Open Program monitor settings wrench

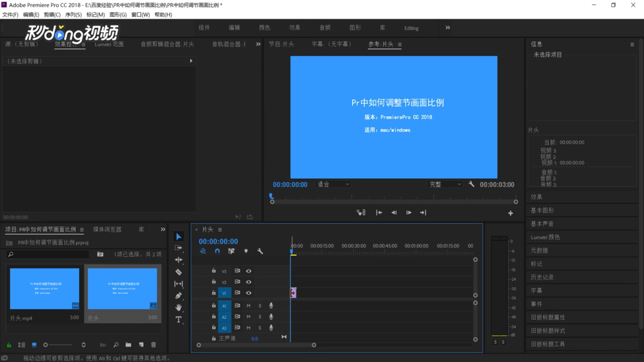(x=471, y=184)
